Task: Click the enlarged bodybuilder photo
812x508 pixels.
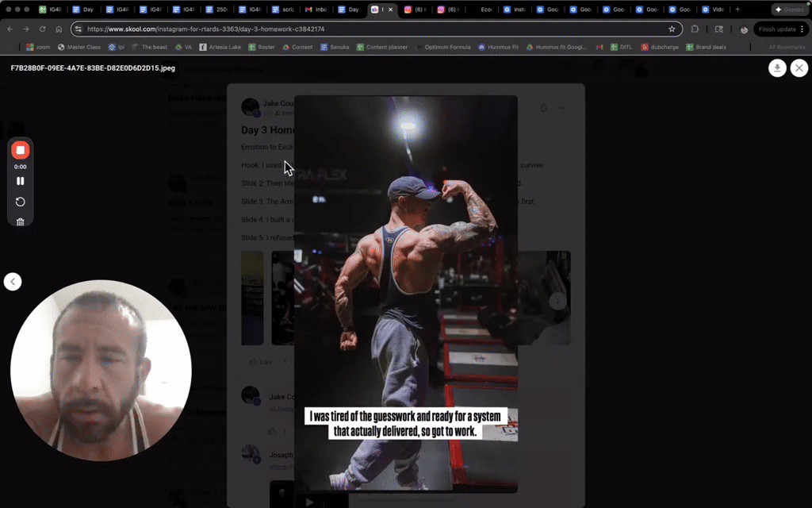Action: [406, 294]
